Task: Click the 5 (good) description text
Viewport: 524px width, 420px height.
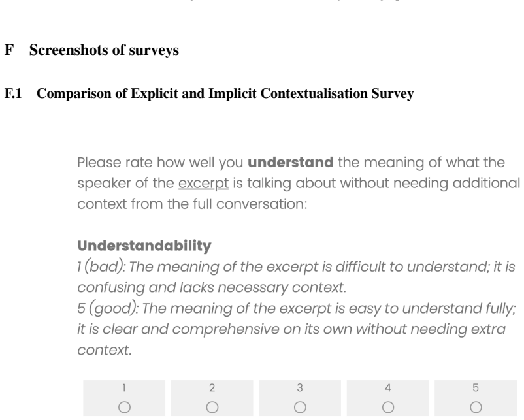Action: 297,329
